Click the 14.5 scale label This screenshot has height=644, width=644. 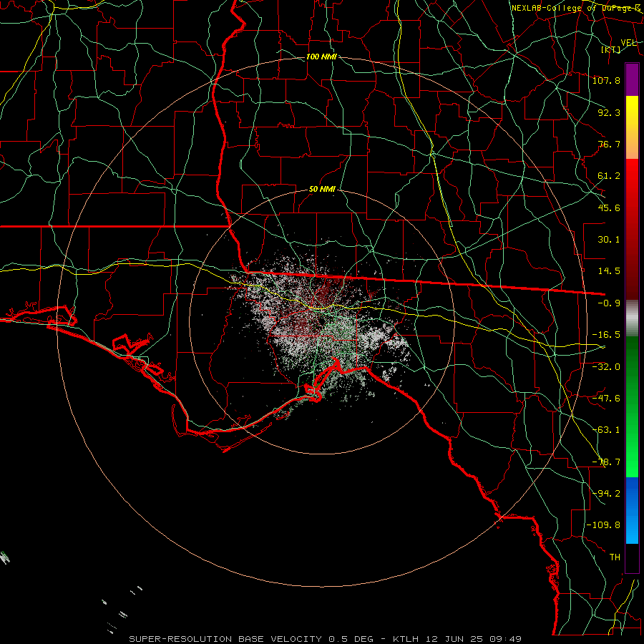(x=609, y=271)
